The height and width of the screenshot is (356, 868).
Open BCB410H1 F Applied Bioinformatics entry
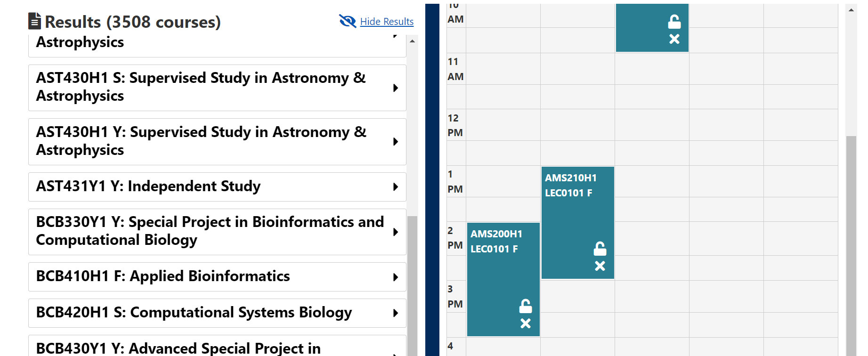click(x=217, y=277)
